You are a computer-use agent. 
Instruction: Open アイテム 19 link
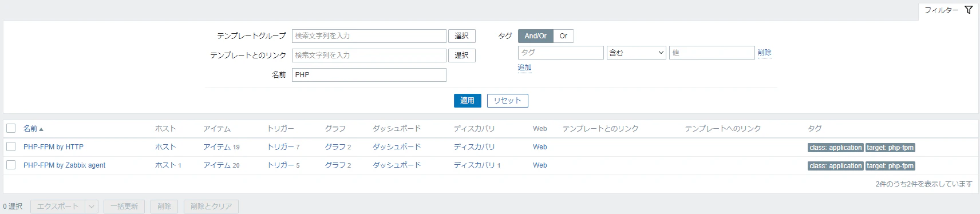221,147
